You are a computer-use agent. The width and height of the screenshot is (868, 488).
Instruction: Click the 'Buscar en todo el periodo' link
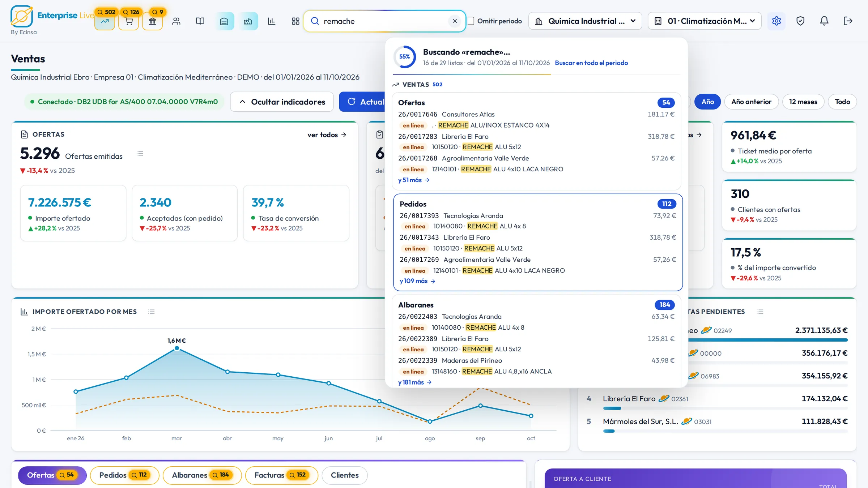[591, 63]
